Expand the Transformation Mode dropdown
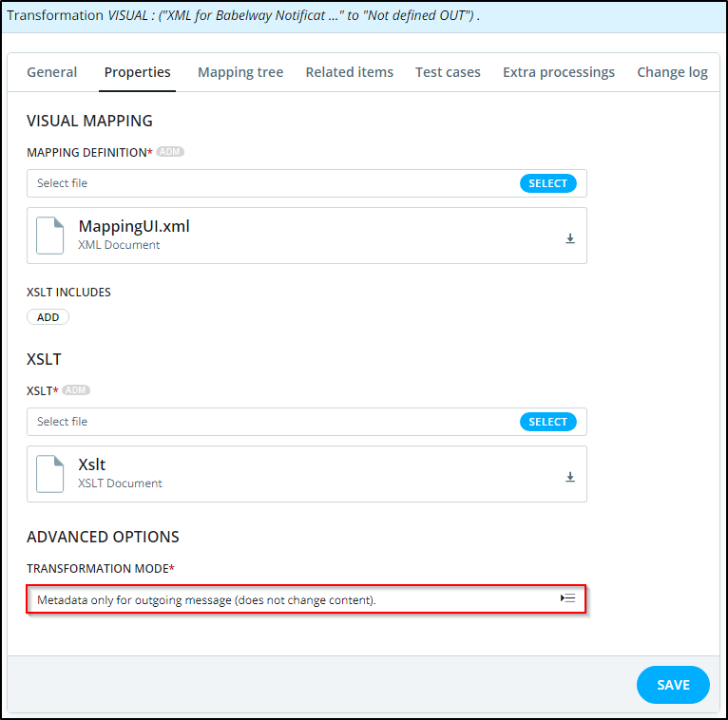The height and width of the screenshot is (720, 728). [306, 599]
